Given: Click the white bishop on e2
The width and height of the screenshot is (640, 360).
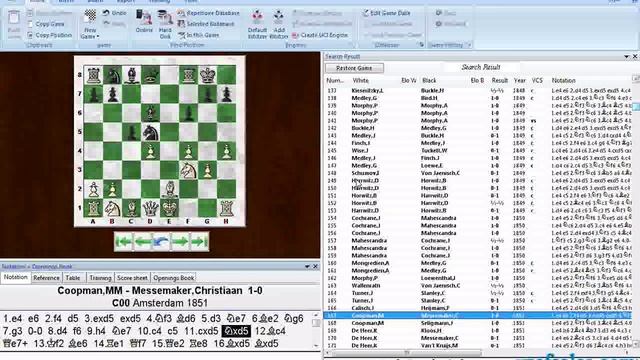Looking at the screenshot, I should 169,189.
